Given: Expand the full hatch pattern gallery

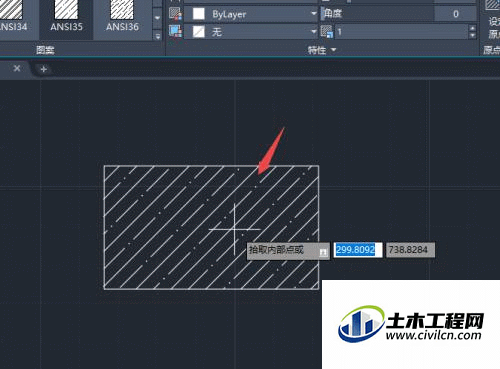Looking at the screenshot, I should pos(158,35).
